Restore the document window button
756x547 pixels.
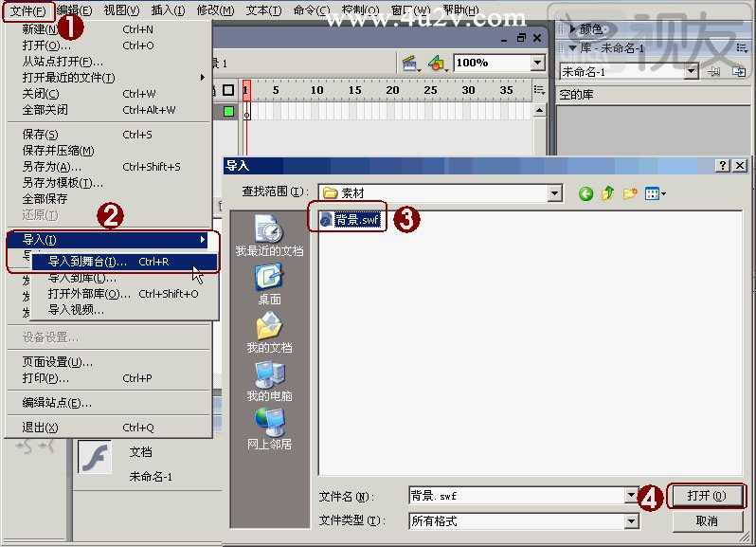[x=521, y=38]
